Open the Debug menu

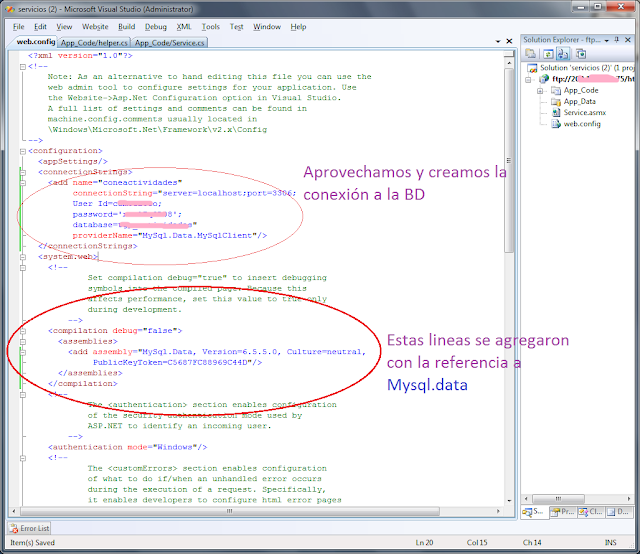click(x=156, y=27)
